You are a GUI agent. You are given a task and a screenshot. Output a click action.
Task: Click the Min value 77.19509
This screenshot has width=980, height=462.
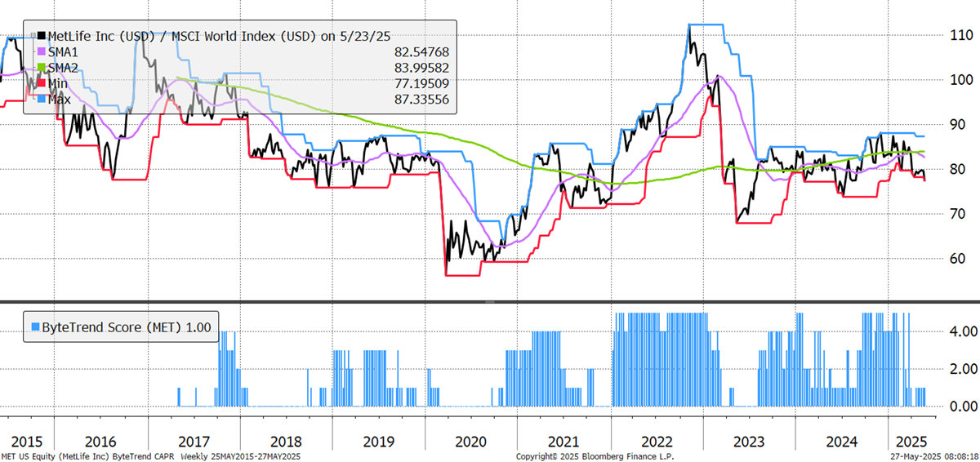tap(421, 83)
